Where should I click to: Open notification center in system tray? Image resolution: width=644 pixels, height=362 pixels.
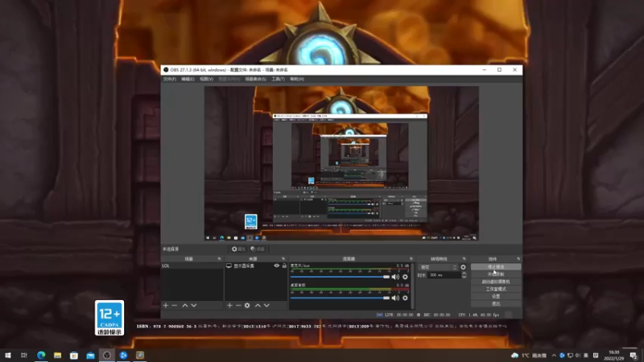pyautogui.click(x=634, y=356)
